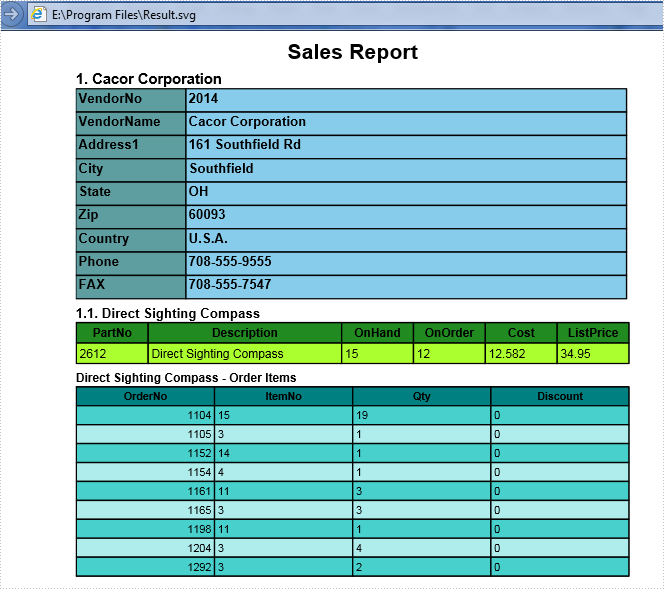Click order number 1204
Screen dimensions: 664x589
click(145, 548)
